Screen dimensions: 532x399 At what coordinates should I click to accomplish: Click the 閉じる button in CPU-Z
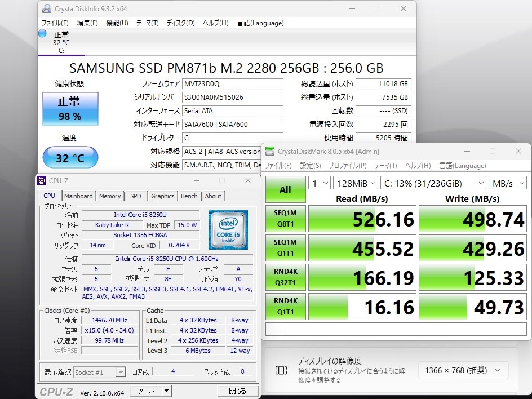237,391
